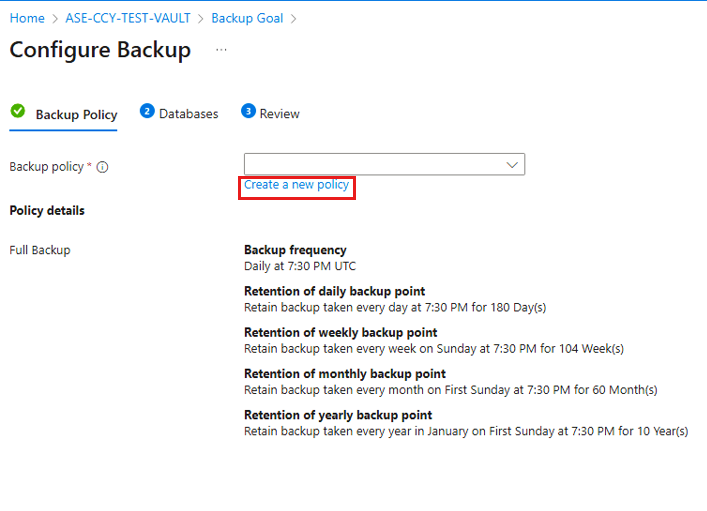707x511 pixels.
Task: Click Retention of yearly backup point heading
Action: point(338,415)
